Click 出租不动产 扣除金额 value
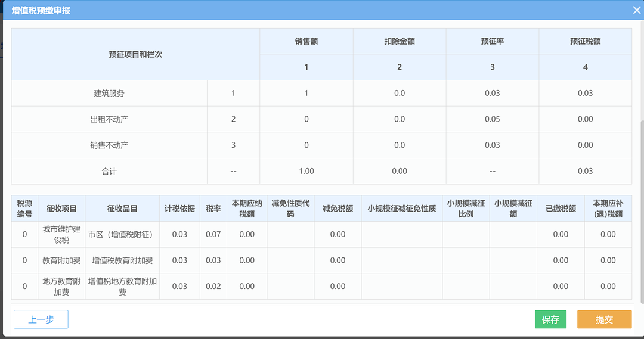 coord(399,119)
